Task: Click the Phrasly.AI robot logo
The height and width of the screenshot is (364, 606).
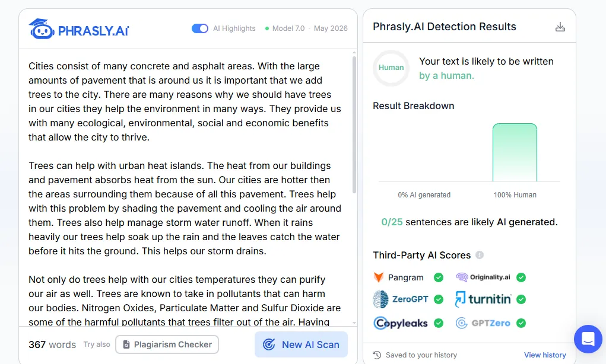Action: click(42, 29)
